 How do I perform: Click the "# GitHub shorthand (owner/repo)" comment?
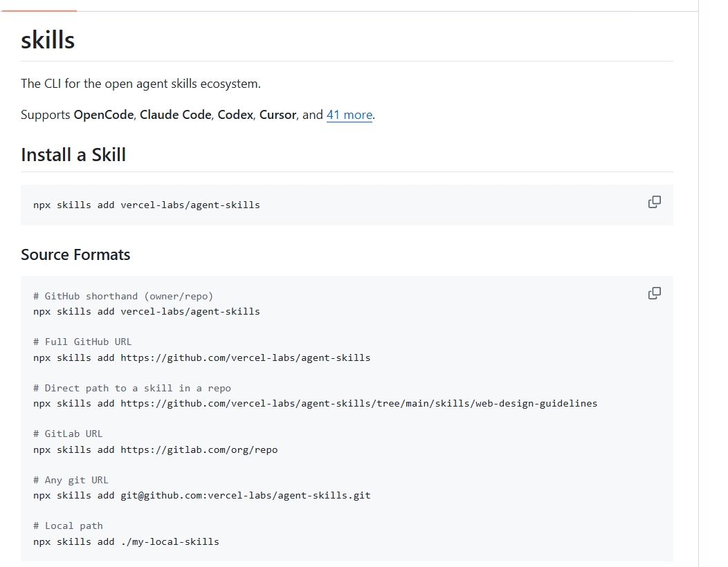[123, 296]
